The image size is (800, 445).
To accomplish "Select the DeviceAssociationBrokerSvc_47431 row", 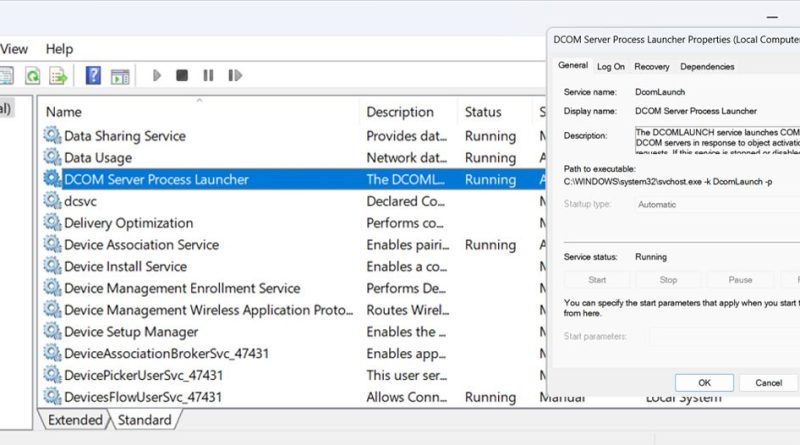I will tap(294, 354).
